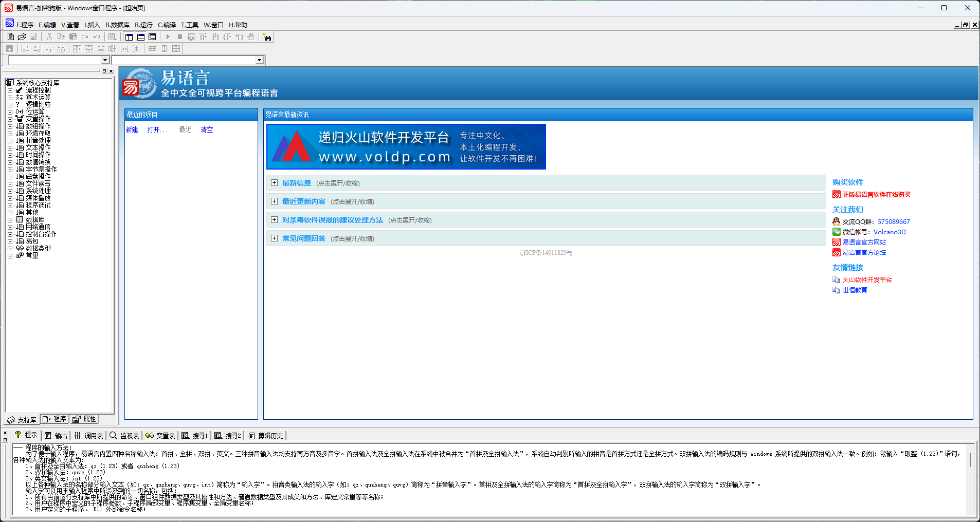Click the Copy icon in toolbar

point(61,37)
